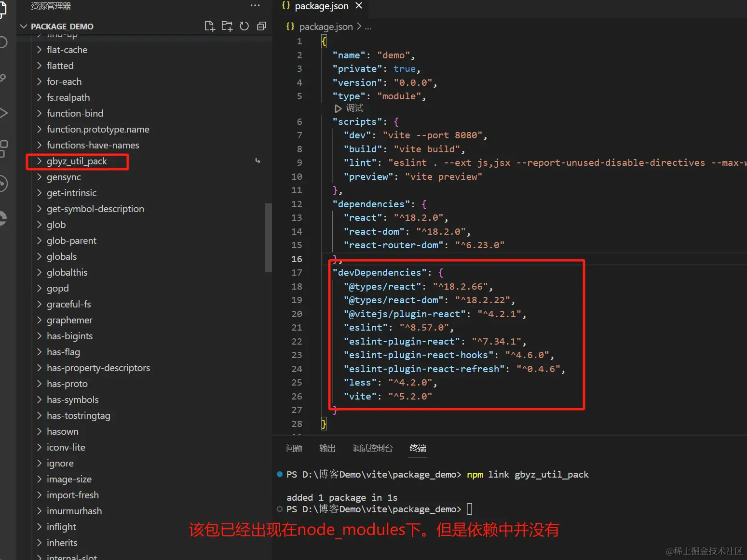Click the New Folder icon in explorer header
The image size is (747, 560).
pyautogui.click(x=227, y=26)
